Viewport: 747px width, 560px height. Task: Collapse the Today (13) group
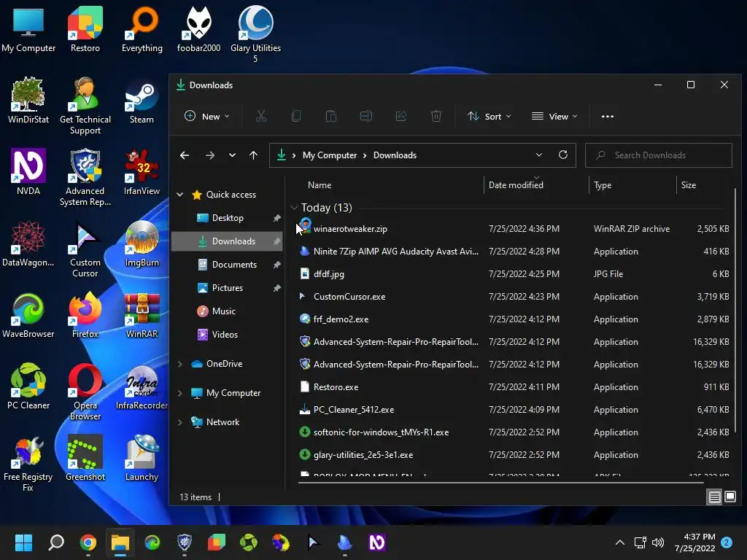(x=294, y=208)
